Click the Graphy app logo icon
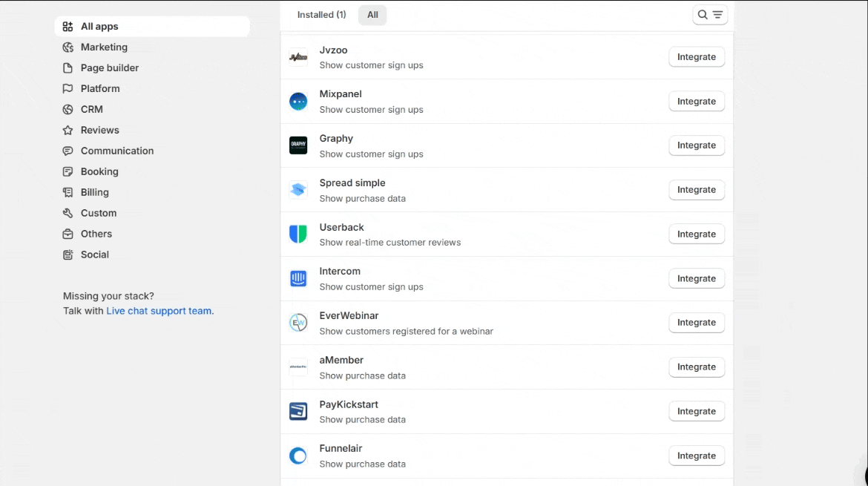The image size is (868, 486). coord(298,145)
